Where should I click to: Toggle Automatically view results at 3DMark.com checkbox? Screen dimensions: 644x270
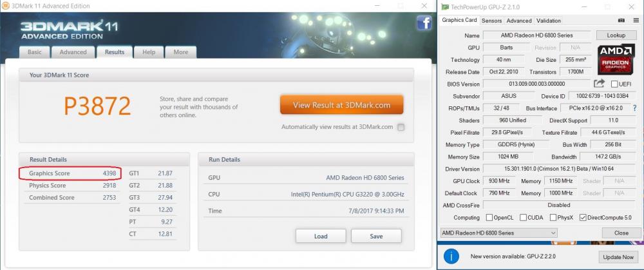(401, 127)
